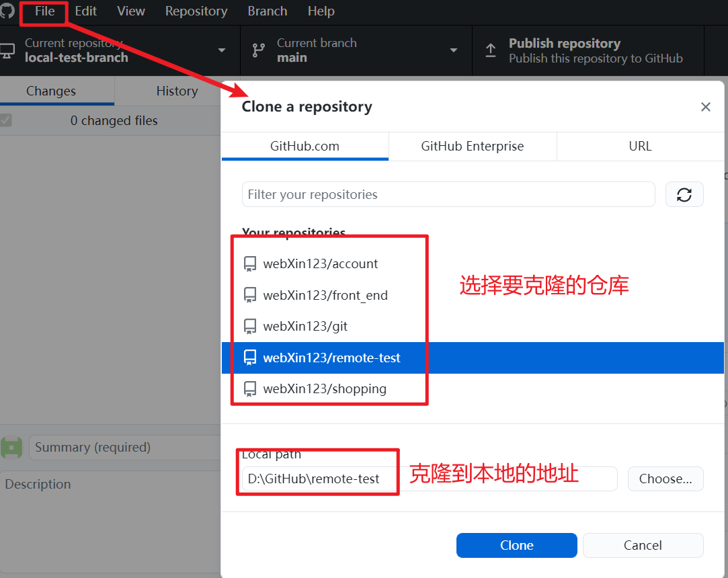Expand the Current branch dropdown arrow
Screen dimensions: 728x578
tap(454, 50)
